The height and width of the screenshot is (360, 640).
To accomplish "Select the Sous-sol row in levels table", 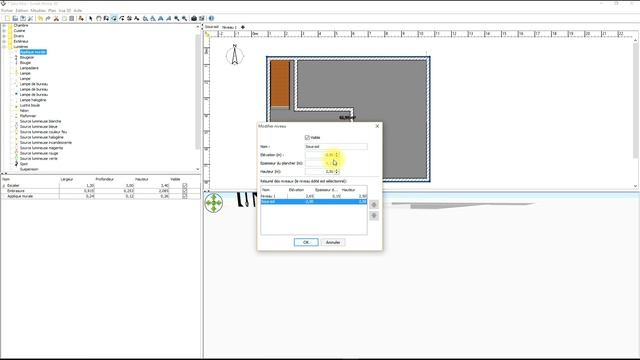I will coord(314,202).
